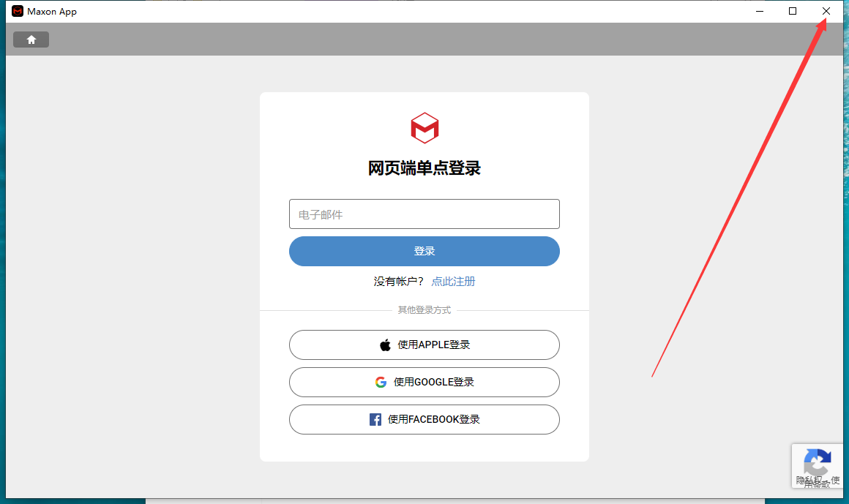This screenshot has width=849, height=504.
Task: Minimize the Maxon App window
Action: (x=760, y=12)
